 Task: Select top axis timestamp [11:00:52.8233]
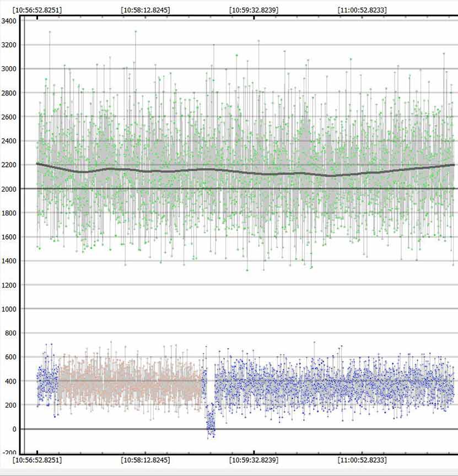[x=362, y=10]
